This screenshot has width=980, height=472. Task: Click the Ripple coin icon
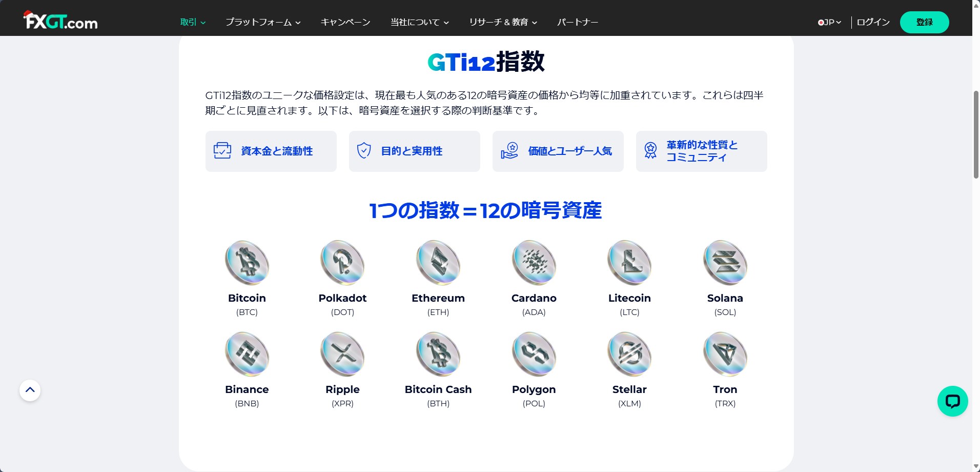[x=342, y=354]
